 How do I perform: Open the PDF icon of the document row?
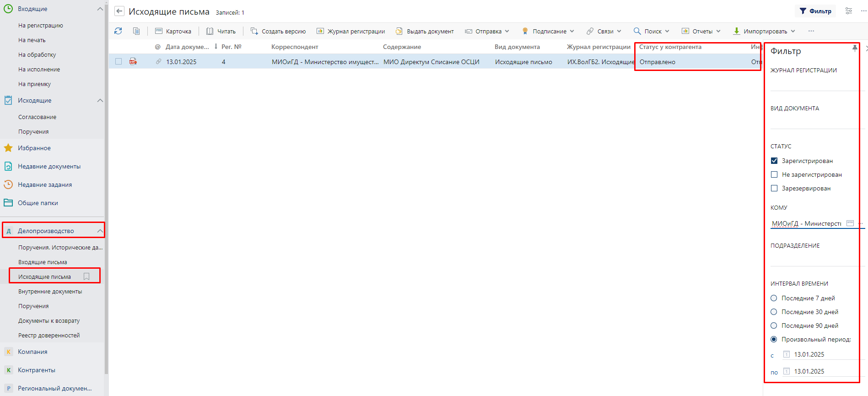tap(133, 62)
